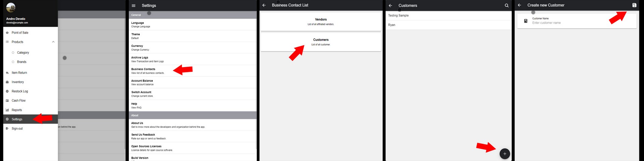The height and width of the screenshot is (161, 644).
Task: Click the add customer plus button
Action: (504, 154)
